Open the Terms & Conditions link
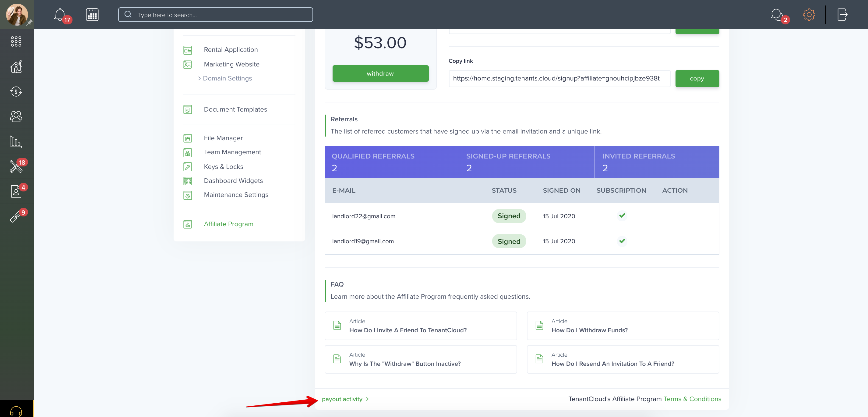The height and width of the screenshot is (417, 868). 692,399
